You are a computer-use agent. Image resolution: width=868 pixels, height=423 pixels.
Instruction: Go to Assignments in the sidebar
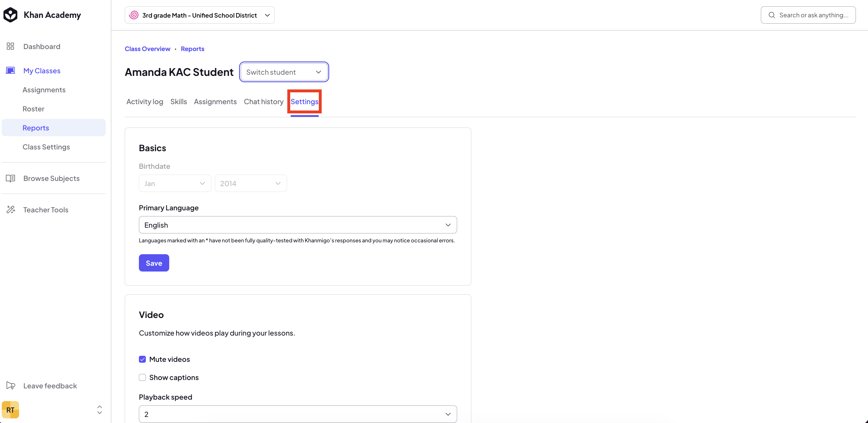click(44, 90)
